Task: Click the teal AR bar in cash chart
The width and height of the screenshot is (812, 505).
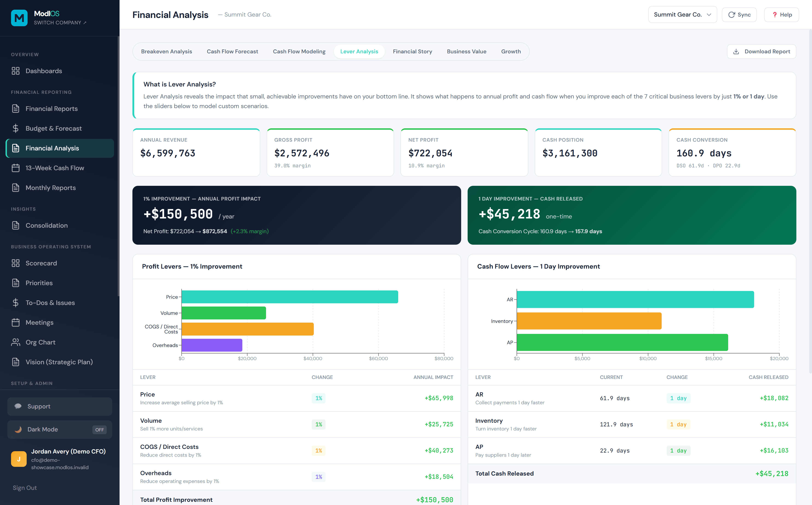Action: point(635,300)
